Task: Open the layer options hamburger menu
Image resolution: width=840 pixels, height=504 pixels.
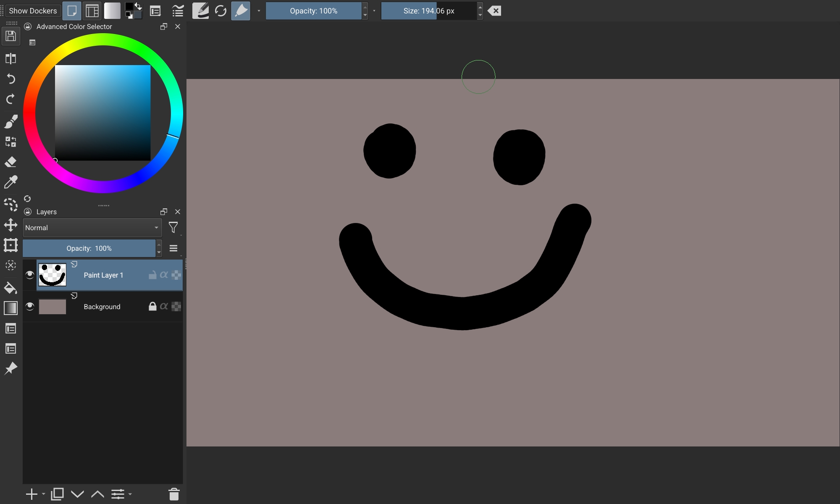Action: (x=173, y=248)
